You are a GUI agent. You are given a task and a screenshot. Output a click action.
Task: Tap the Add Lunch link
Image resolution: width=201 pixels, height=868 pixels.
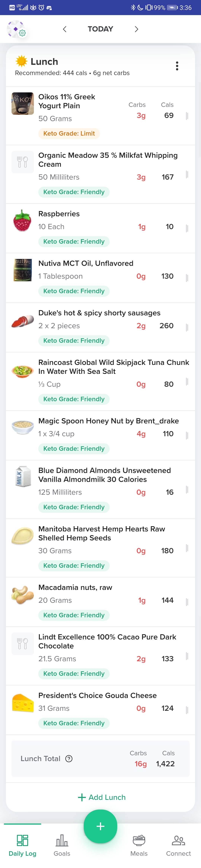(x=102, y=797)
